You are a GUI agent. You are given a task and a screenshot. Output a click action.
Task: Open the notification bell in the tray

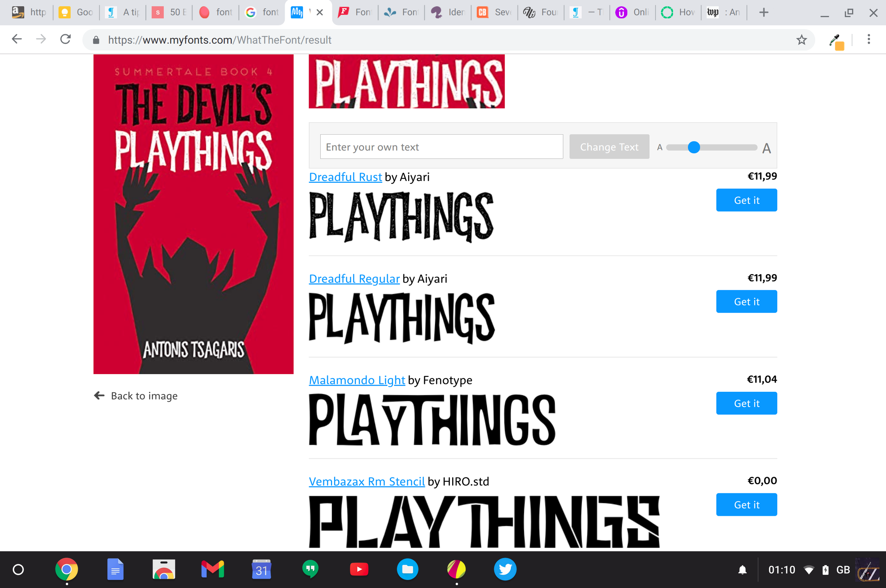742,570
